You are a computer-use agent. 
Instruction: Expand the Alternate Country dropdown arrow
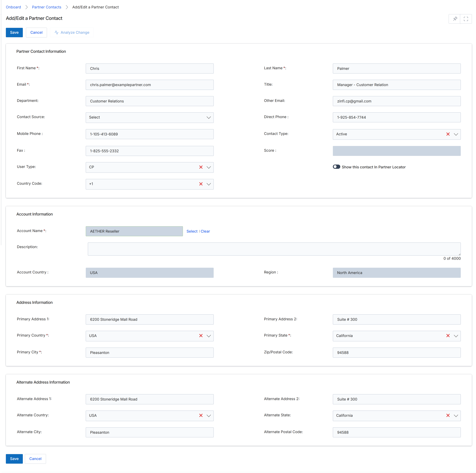point(209,416)
